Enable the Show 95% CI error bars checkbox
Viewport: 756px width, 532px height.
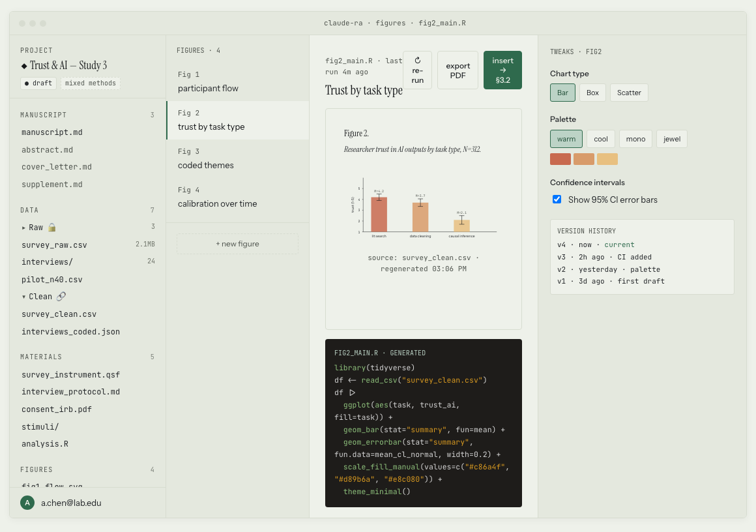557,199
